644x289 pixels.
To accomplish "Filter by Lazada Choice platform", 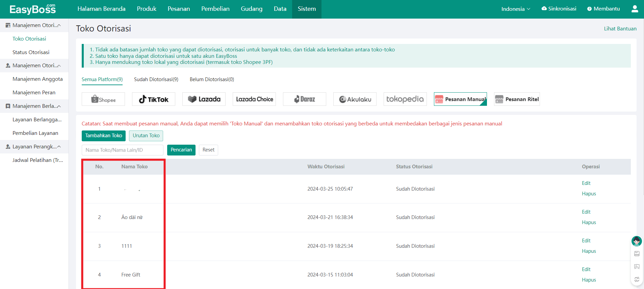I will point(254,99).
